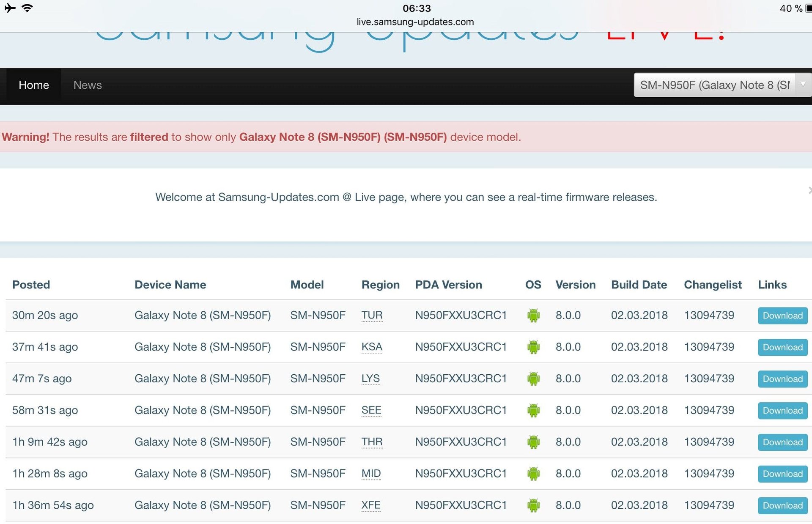Click the Samsung Updates Live welcome message

tap(406, 197)
